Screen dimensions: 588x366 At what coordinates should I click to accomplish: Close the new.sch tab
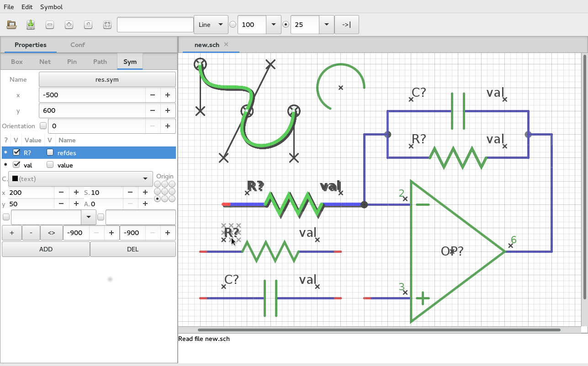pyautogui.click(x=226, y=44)
